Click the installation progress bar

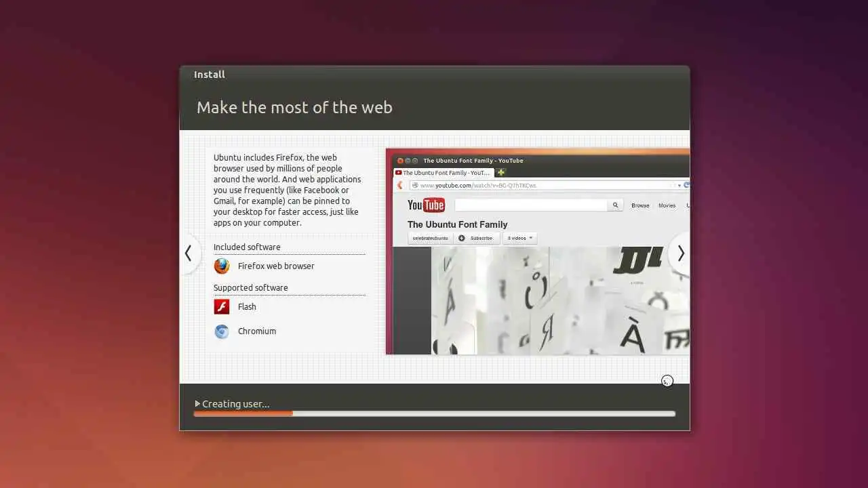434,413
